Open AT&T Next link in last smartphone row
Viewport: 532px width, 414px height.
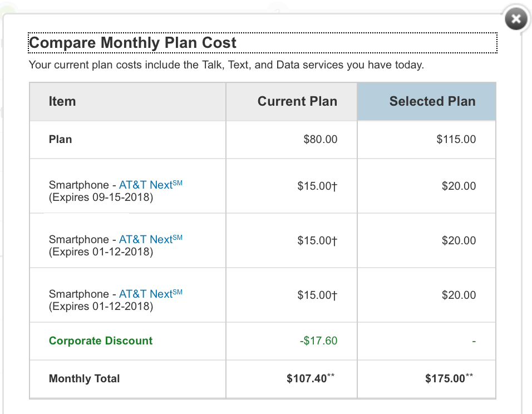tap(150, 294)
